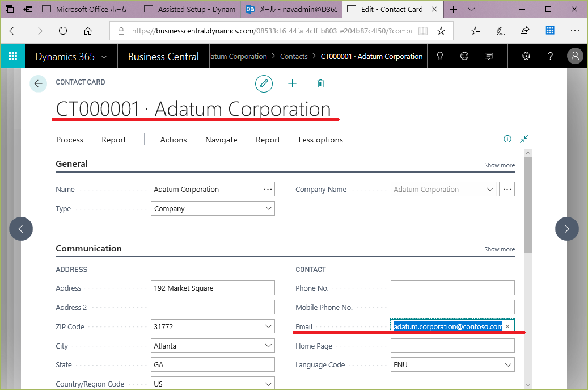Screen dimensions: 588x390
Task: Switch to the Outlook mail browser tab
Action: pyautogui.click(x=291, y=10)
